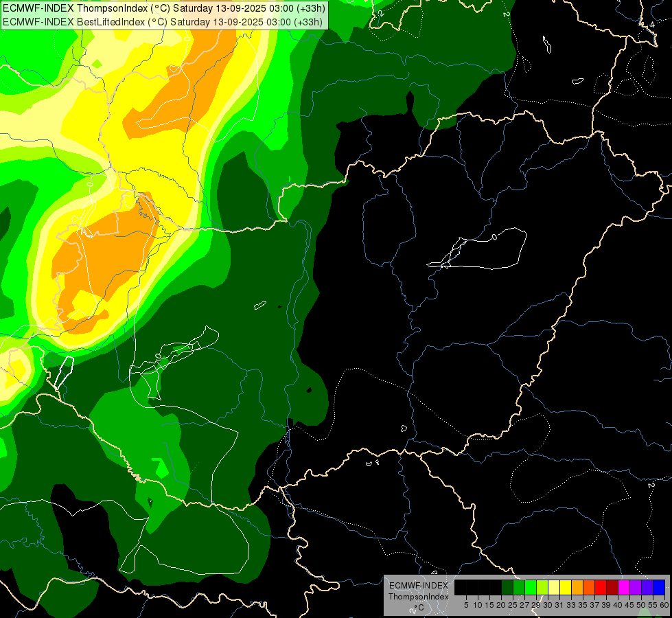Click the medium green 25–27 legend swatch
Image resolution: width=672 pixels, height=618 pixels.
[519, 587]
